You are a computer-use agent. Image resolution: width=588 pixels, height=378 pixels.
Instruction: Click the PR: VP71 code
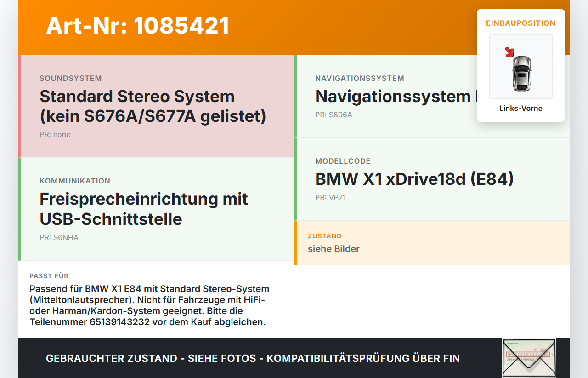tap(330, 198)
